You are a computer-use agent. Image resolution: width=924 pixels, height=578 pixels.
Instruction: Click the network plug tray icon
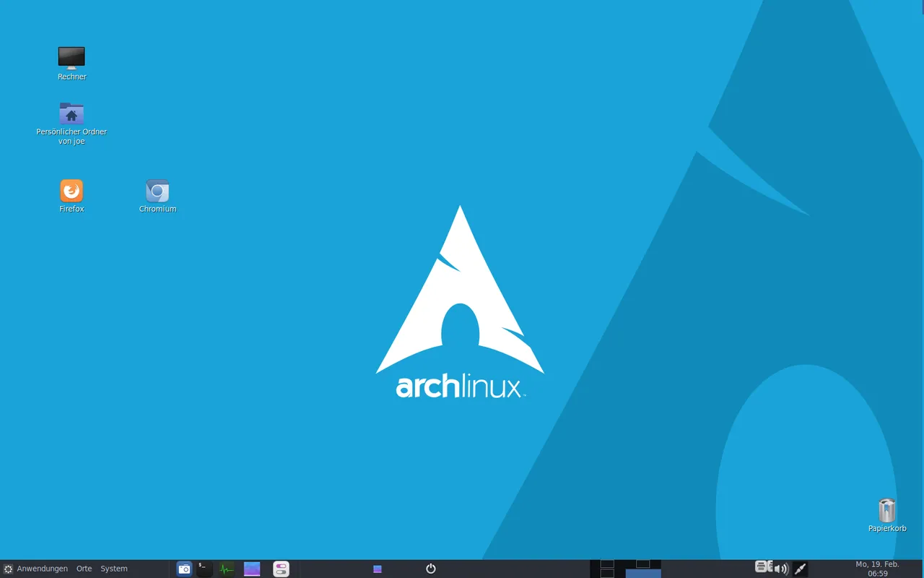coord(800,569)
